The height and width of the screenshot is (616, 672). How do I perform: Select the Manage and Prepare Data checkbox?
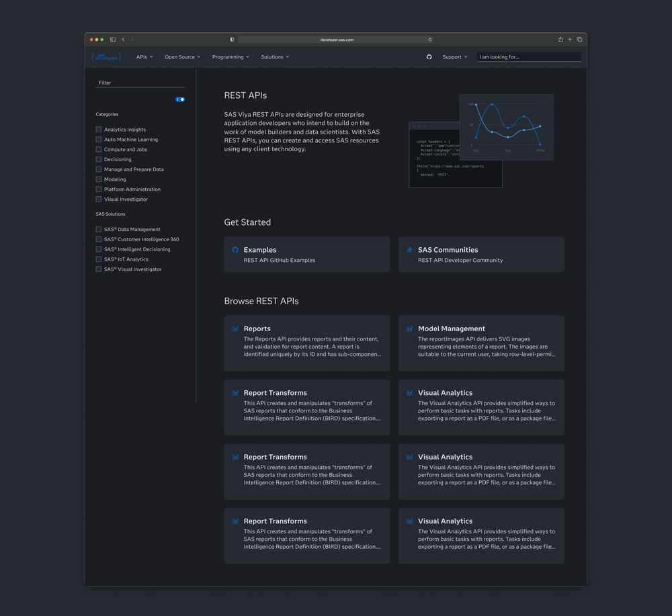coord(99,169)
